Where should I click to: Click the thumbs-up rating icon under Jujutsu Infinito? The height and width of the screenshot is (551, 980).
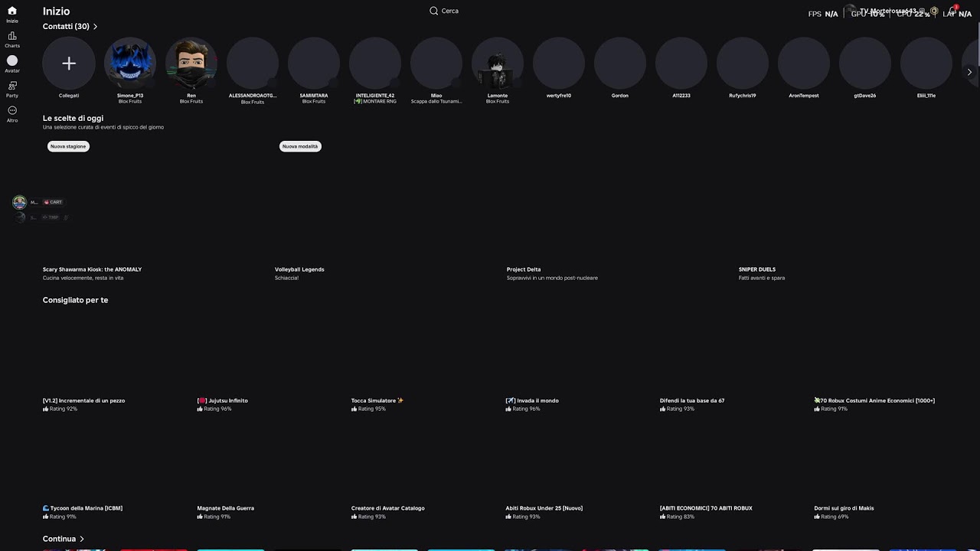point(200,409)
